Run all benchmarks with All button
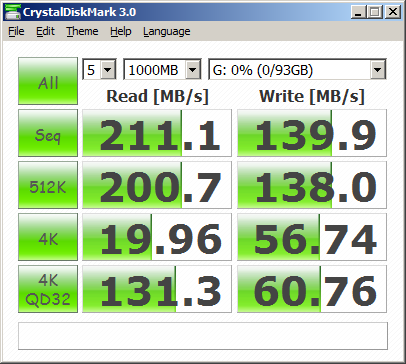 48,81
